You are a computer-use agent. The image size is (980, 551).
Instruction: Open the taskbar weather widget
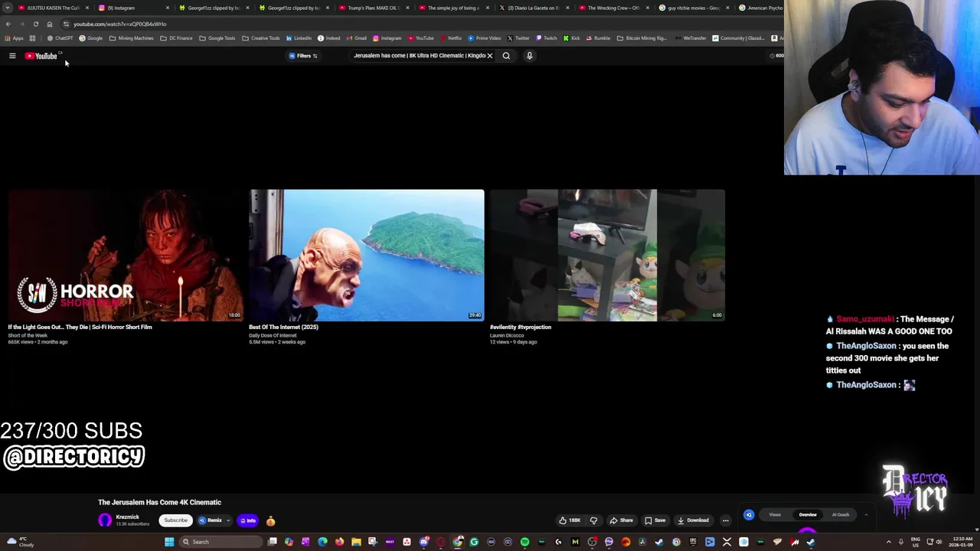[x=21, y=542]
